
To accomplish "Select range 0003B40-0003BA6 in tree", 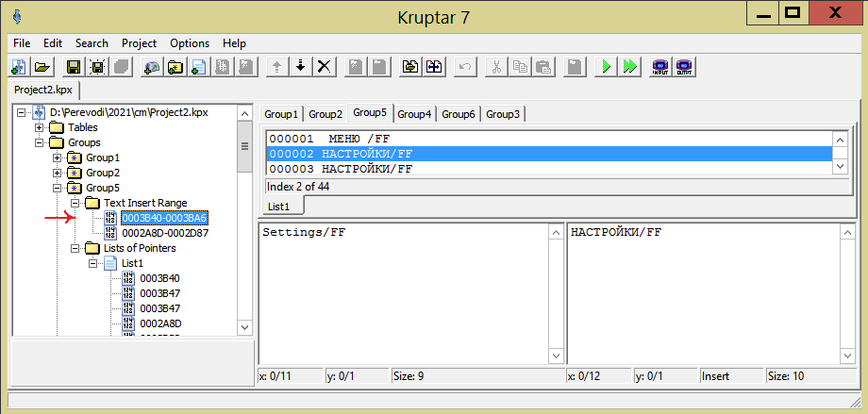I will point(164,218).
